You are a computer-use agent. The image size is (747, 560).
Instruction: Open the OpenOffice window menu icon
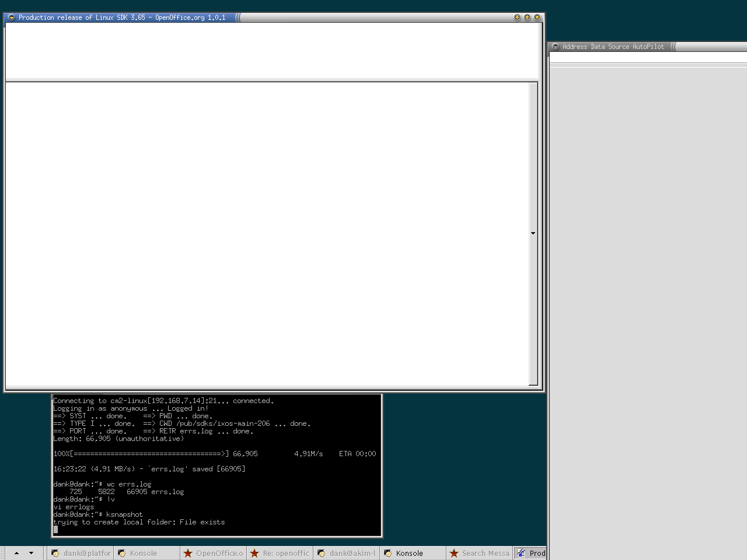[x=11, y=17]
